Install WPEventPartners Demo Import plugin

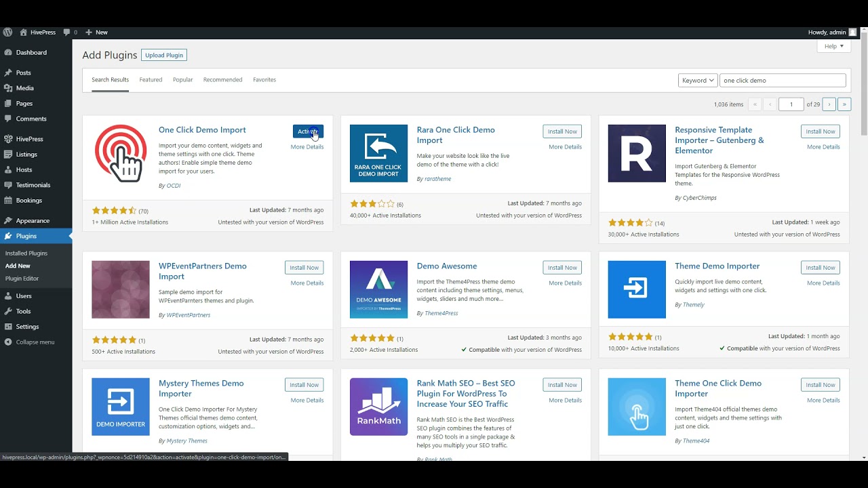pyautogui.click(x=304, y=268)
